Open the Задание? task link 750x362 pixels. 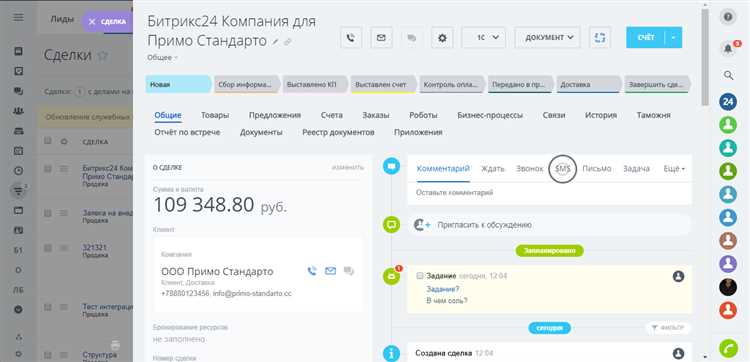pyautogui.click(x=442, y=289)
